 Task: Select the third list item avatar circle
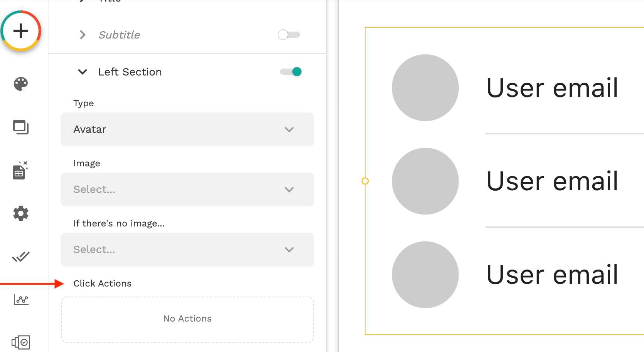(x=425, y=275)
